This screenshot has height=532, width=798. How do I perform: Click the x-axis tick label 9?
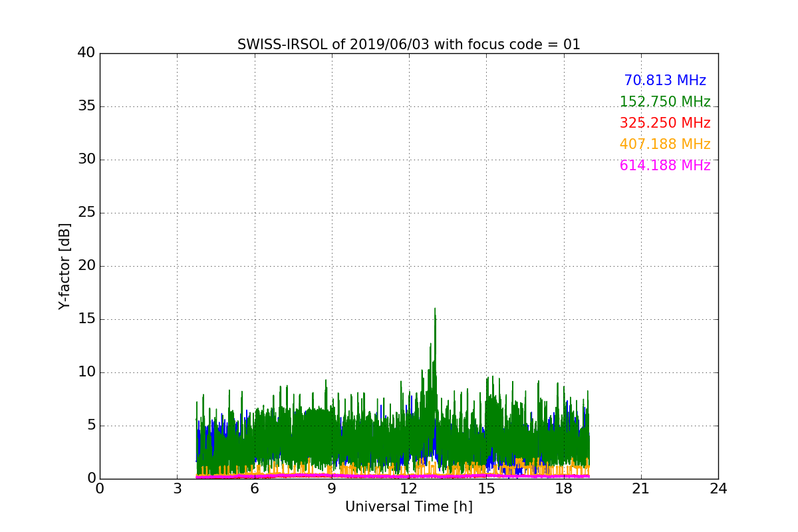(331, 489)
